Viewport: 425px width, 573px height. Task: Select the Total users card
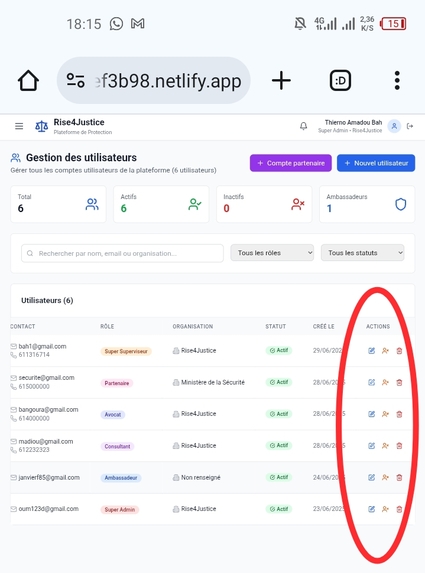[x=58, y=204]
